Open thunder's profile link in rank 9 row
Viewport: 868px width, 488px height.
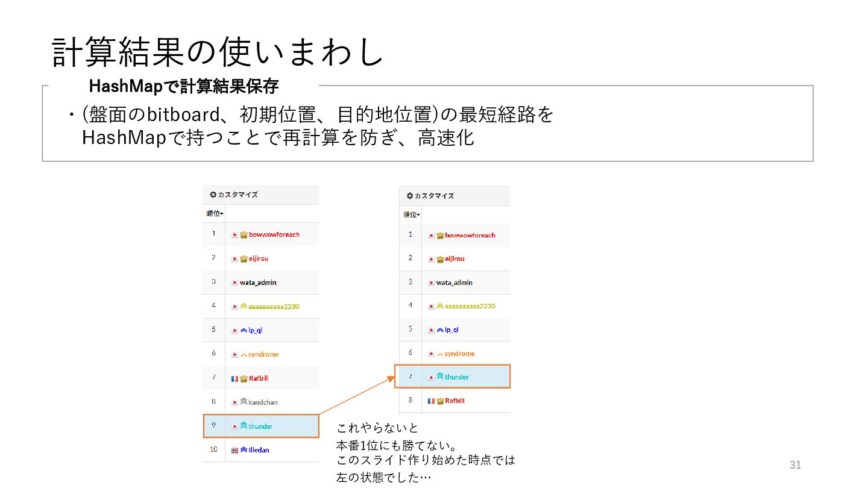(x=260, y=426)
